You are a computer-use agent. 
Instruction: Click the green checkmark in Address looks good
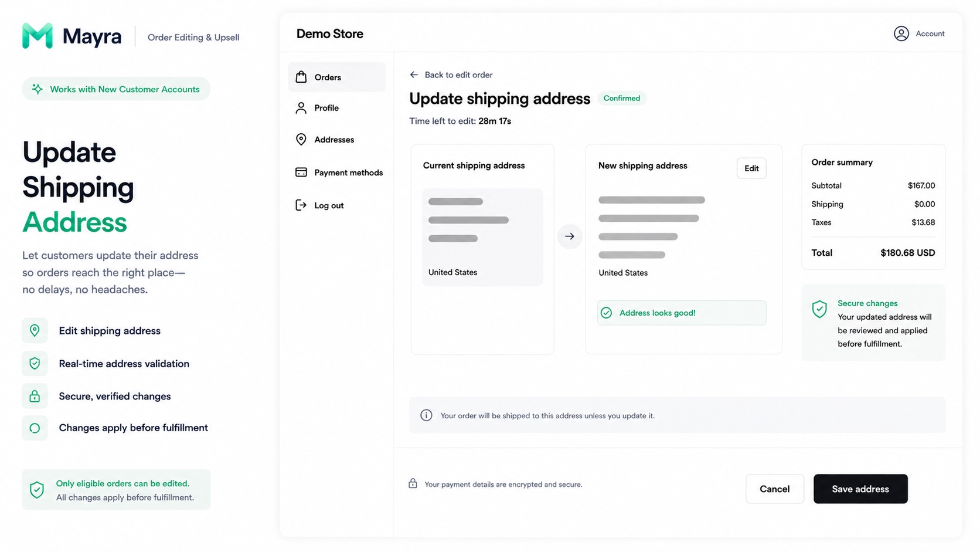[607, 313]
